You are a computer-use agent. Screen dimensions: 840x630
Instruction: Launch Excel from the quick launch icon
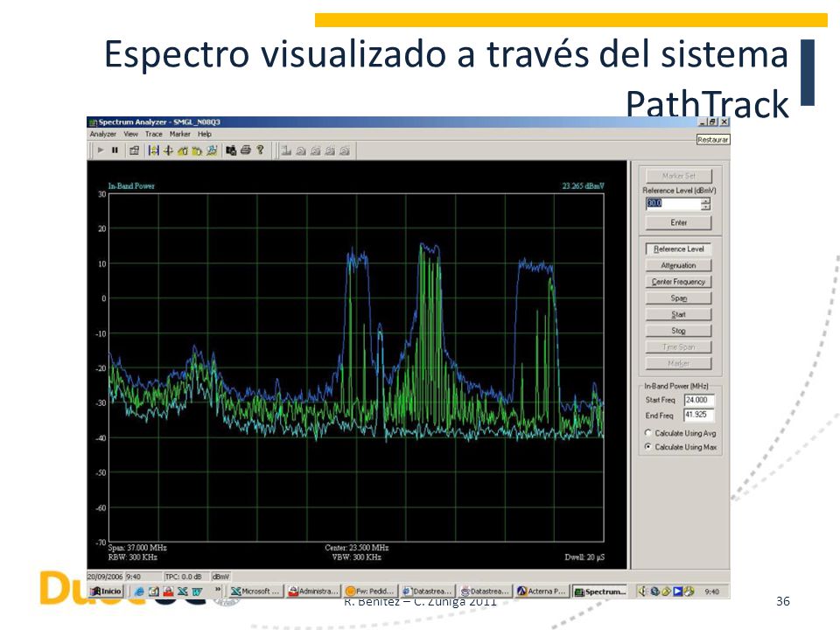click(183, 591)
